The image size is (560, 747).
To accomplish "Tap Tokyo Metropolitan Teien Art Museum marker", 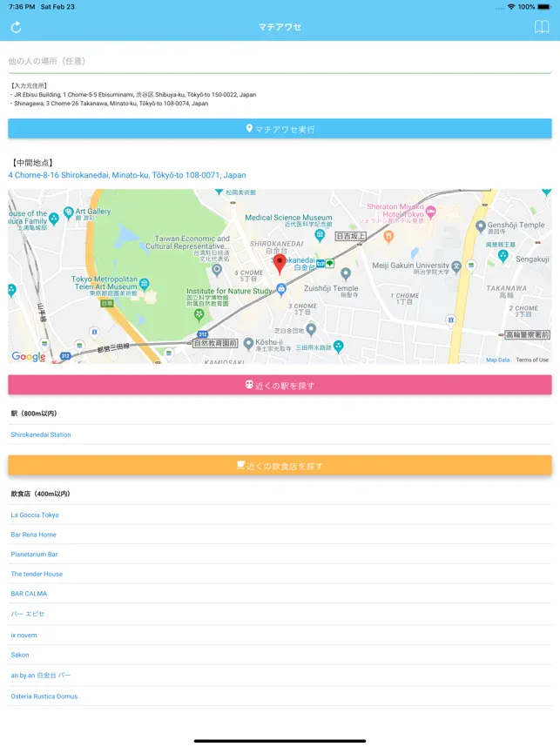I will click(145, 284).
